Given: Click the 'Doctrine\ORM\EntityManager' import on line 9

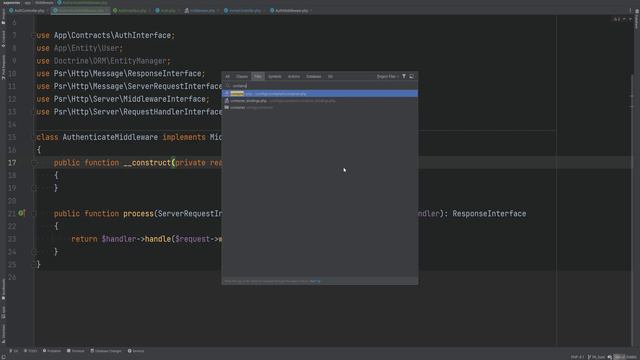Looking at the screenshot, I should tap(110, 61).
